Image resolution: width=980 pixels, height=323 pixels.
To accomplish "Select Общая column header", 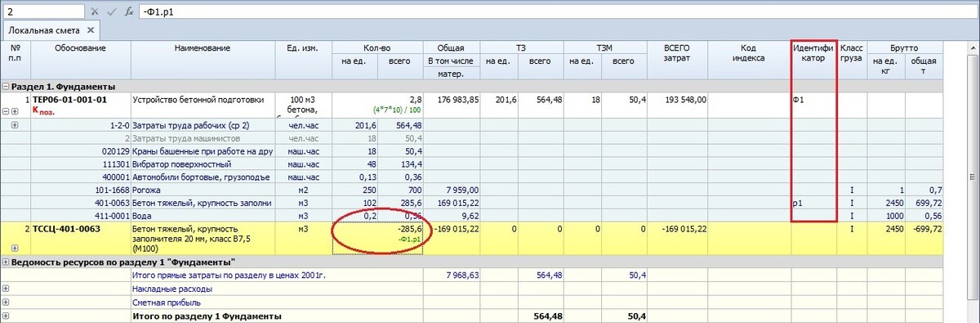I will pyautogui.click(x=451, y=47).
